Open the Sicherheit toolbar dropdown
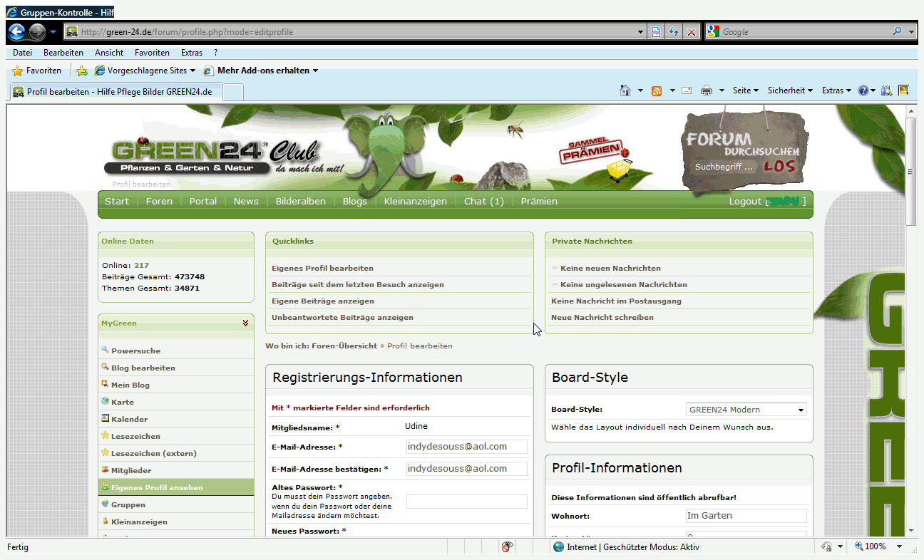Screen dimensions: 924x560 (x=790, y=90)
